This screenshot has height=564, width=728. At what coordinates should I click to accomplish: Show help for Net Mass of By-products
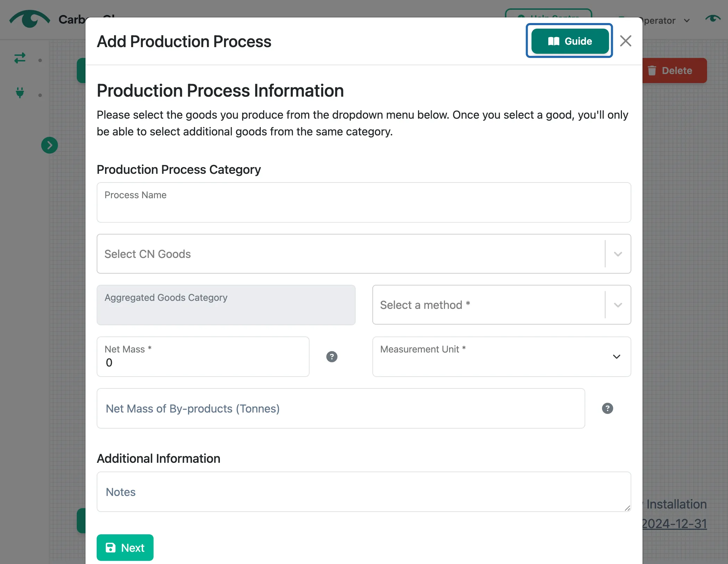pyautogui.click(x=607, y=408)
